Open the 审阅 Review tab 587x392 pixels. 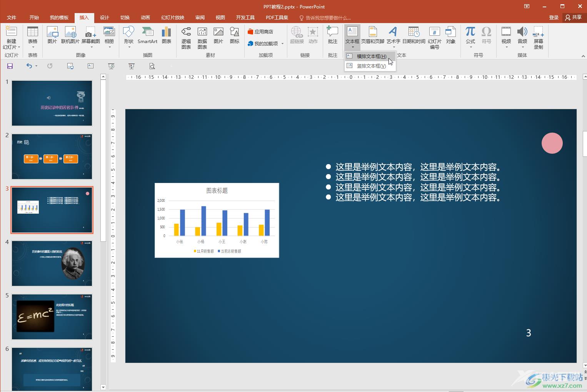pyautogui.click(x=200, y=18)
